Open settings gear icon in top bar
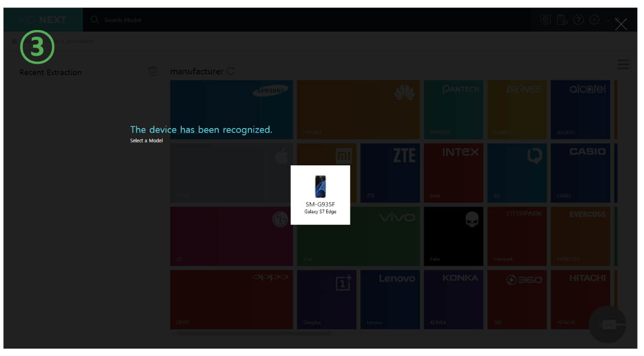 [594, 20]
